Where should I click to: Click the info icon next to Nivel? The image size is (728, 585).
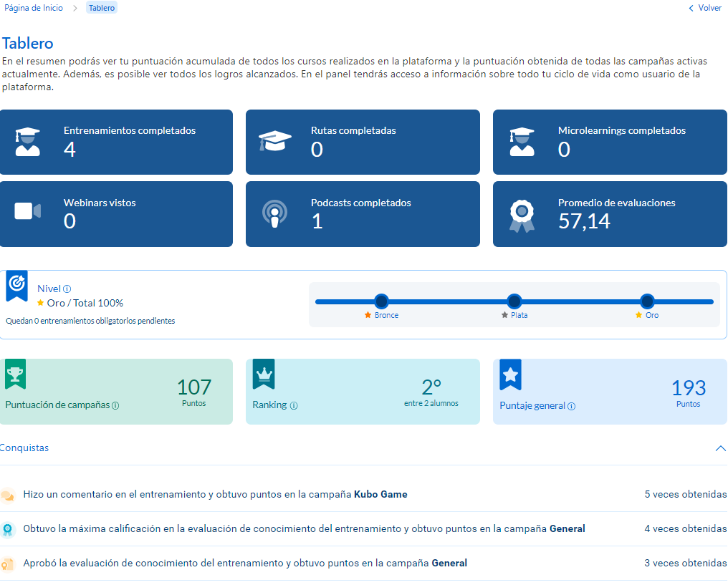67,289
